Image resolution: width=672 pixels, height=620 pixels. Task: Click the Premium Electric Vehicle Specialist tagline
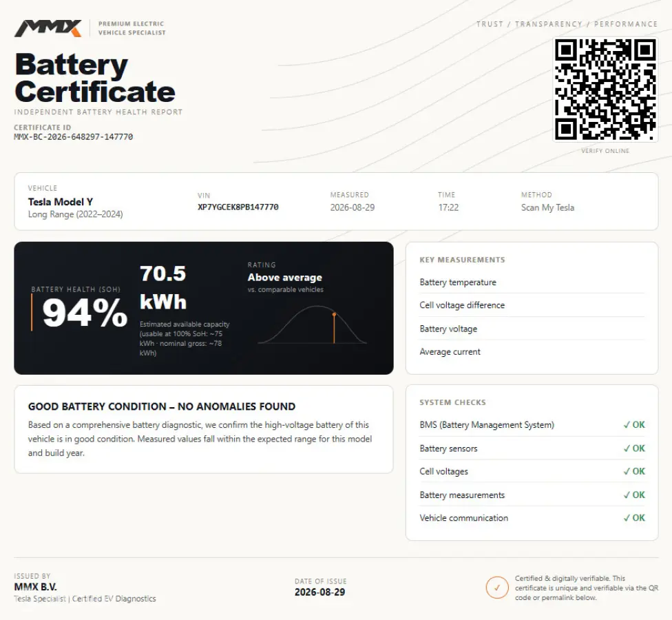132,28
